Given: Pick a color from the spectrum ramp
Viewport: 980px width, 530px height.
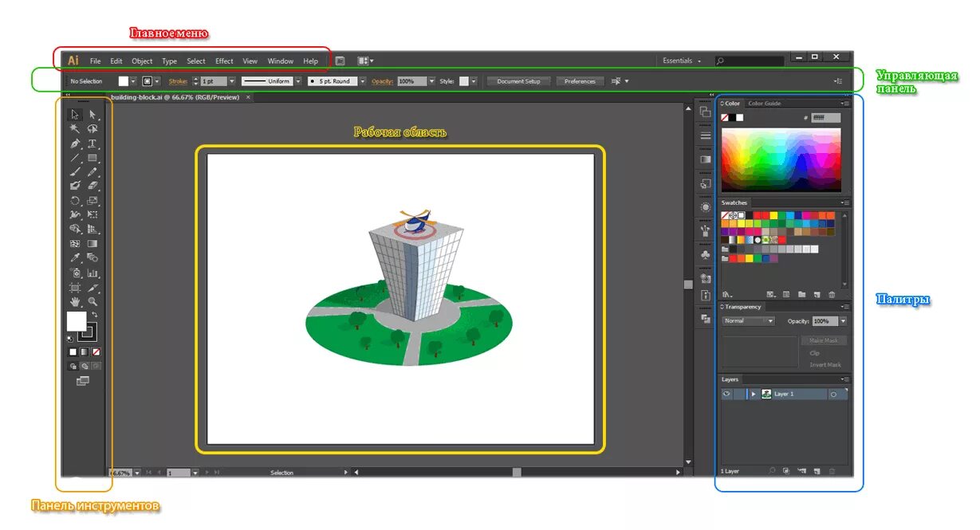Looking at the screenshot, I should (781, 159).
